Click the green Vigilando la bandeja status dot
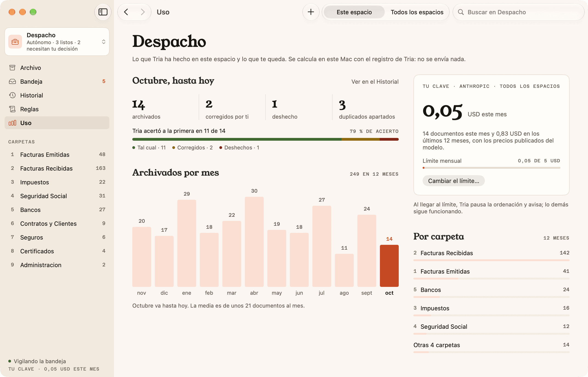The height and width of the screenshot is (377, 588). pyautogui.click(x=10, y=361)
